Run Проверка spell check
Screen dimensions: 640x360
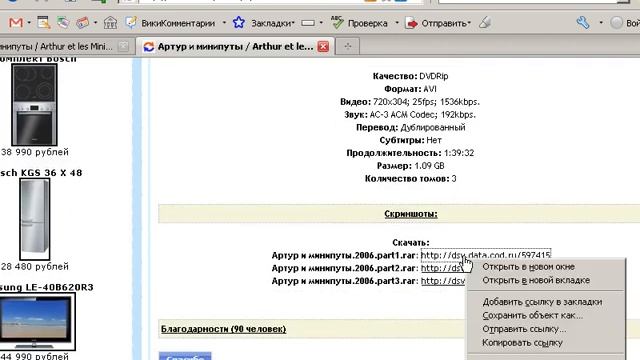pyautogui.click(x=360, y=23)
